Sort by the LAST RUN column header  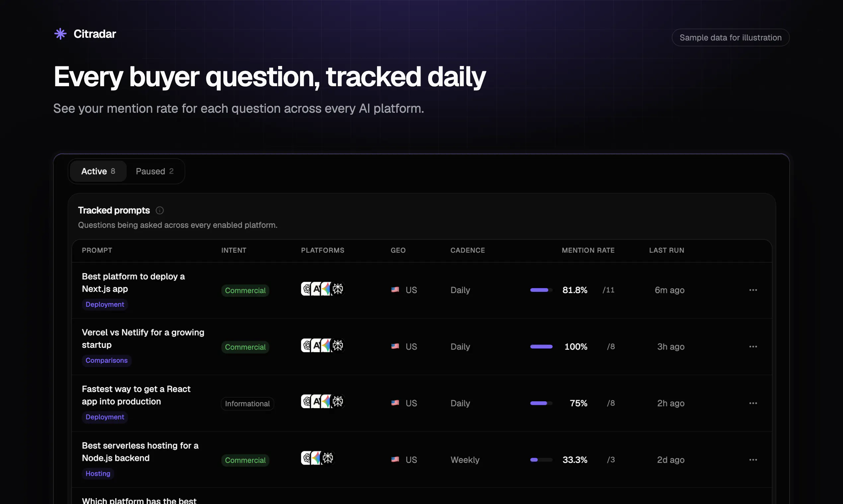[x=666, y=250]
